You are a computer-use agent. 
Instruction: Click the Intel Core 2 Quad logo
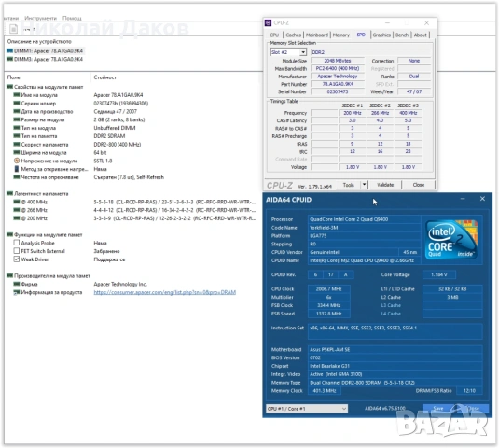click(x=451, y=239)
